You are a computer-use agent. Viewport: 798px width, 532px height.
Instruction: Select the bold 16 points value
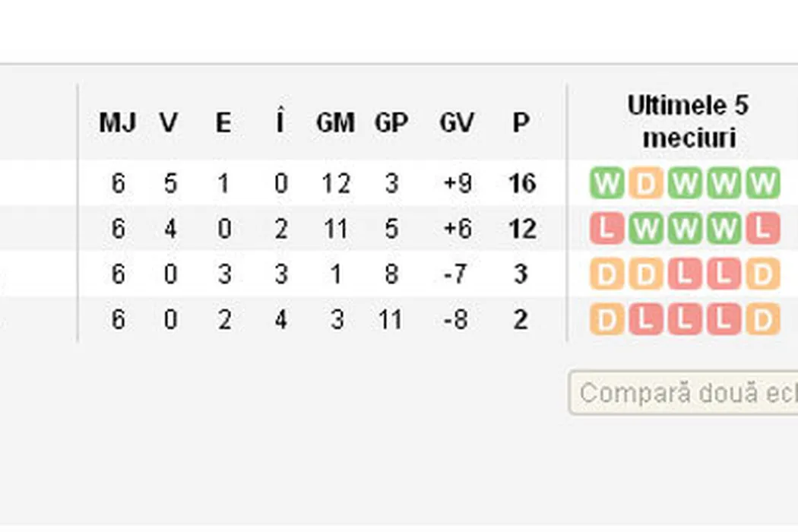(x=522, y=184)
